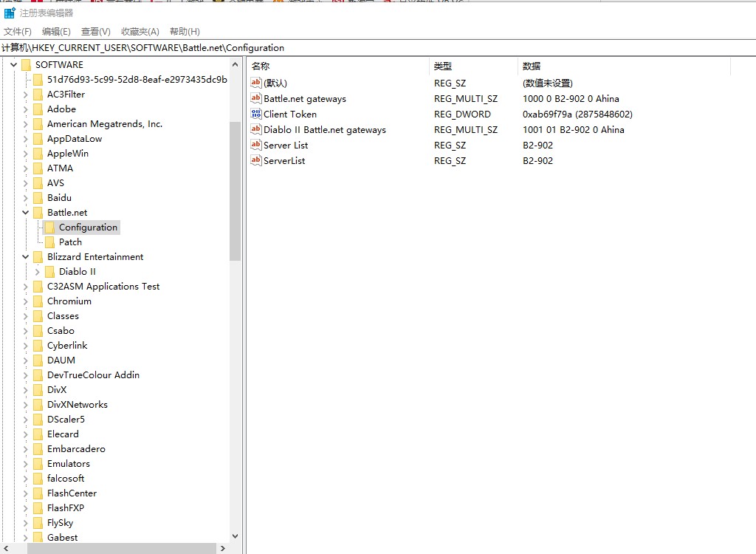Expand the American Megatrends, Inc. key
756x554 pixels.
(26, 124)
